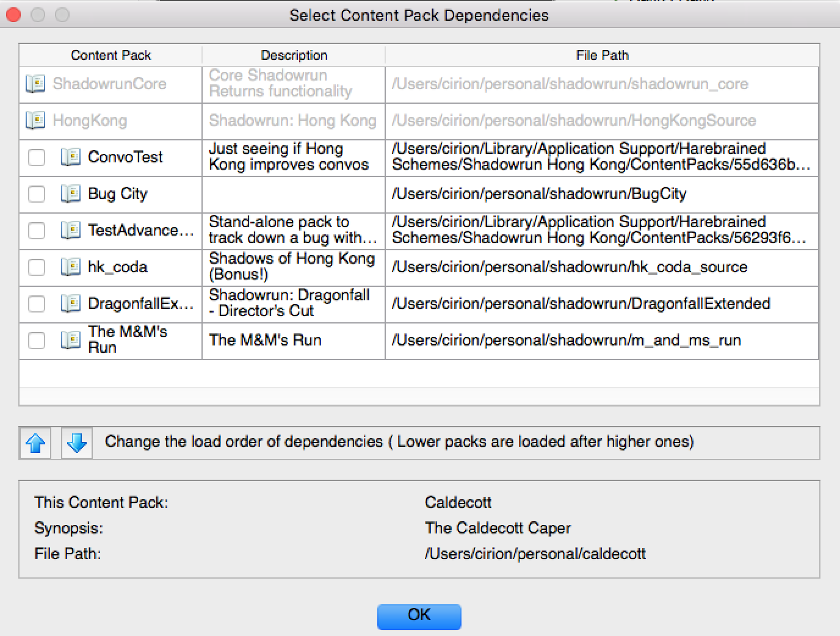Confirm the dialog with the OK button
This screenshot has width=840, height=636.
click(419, 616)
